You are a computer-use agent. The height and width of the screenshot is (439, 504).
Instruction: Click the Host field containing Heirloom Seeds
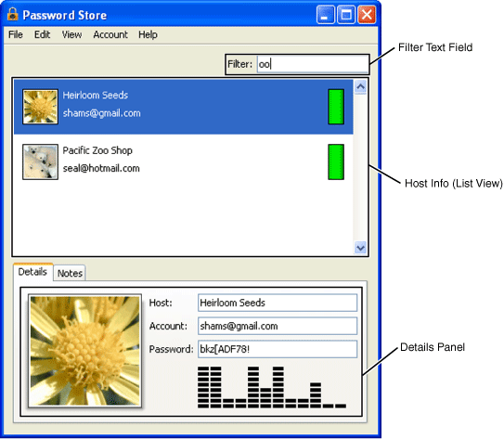pyautogui.click(x=278, y=303)
